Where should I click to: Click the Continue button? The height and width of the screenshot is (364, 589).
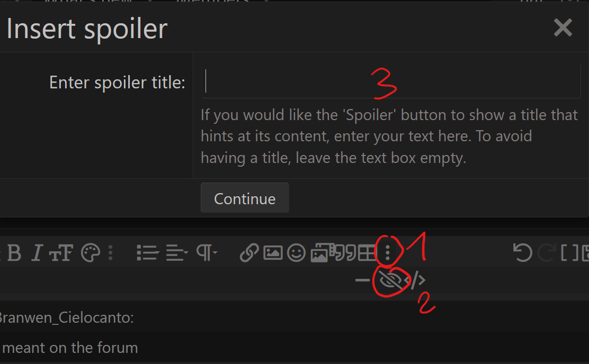pos(245,198)
